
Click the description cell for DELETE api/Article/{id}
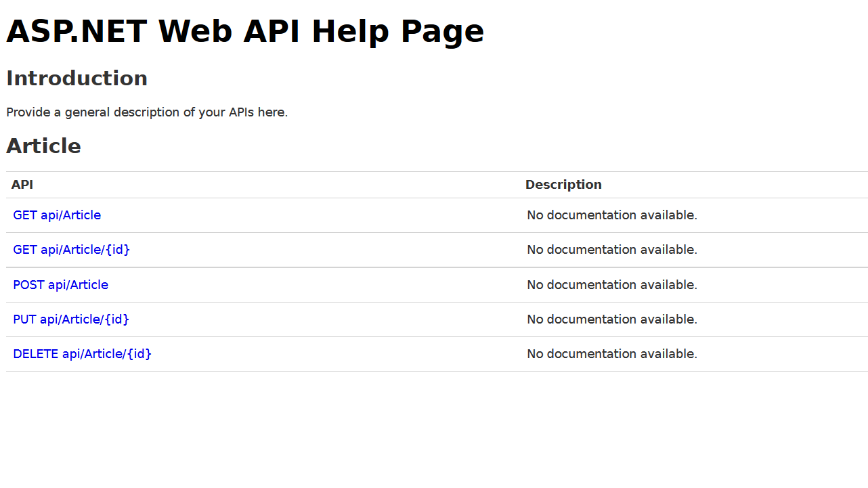click(x=694, y=354)
